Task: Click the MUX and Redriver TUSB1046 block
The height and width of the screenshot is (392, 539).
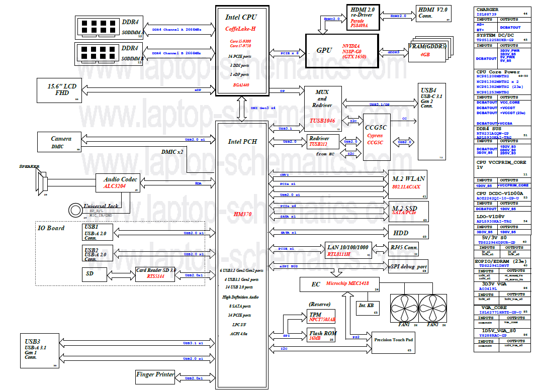Action: (x=323, y=109)
